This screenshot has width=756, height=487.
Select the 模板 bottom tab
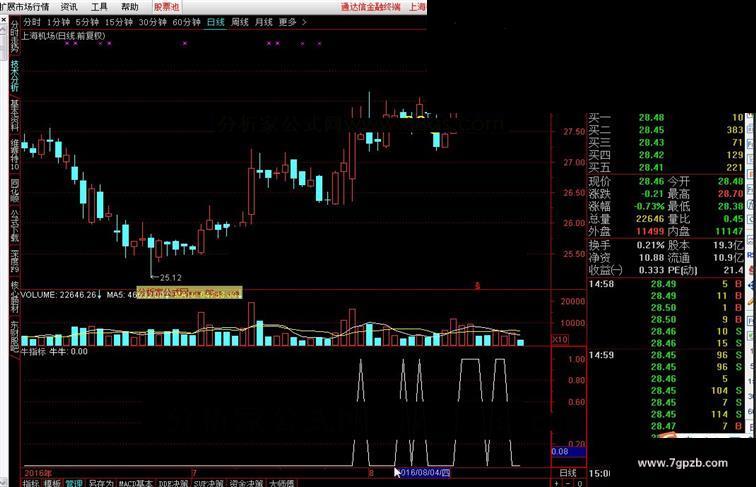(x=52, y=483)
